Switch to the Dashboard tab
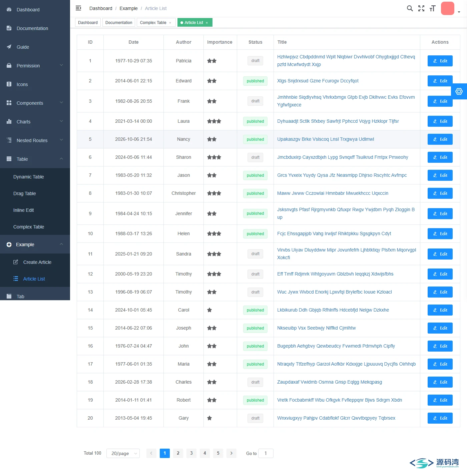The image size is (467, 476). [x=88, y=23]
